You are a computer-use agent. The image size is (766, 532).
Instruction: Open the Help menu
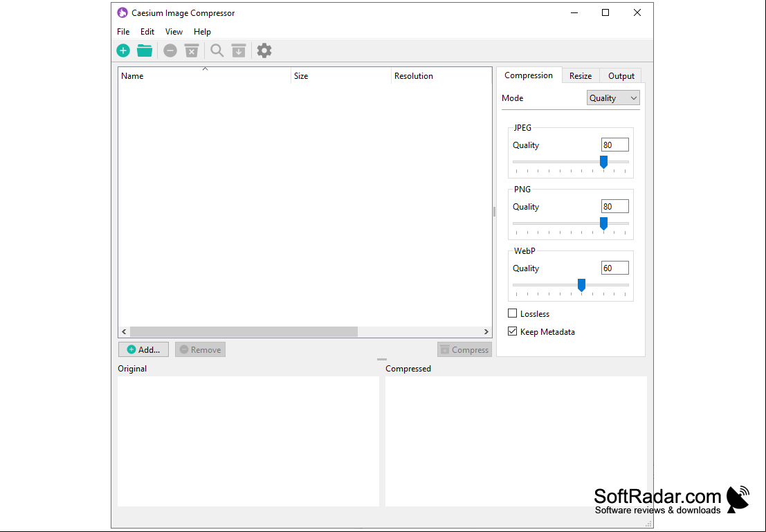coord(202,32)
